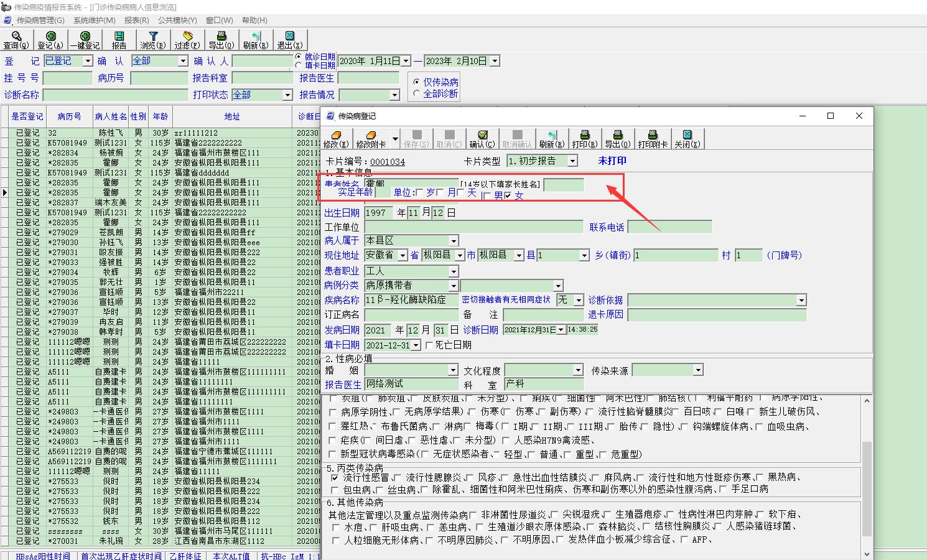Click the 病人姓名 column header
This screenshot has width=927, height=560.
111,117
